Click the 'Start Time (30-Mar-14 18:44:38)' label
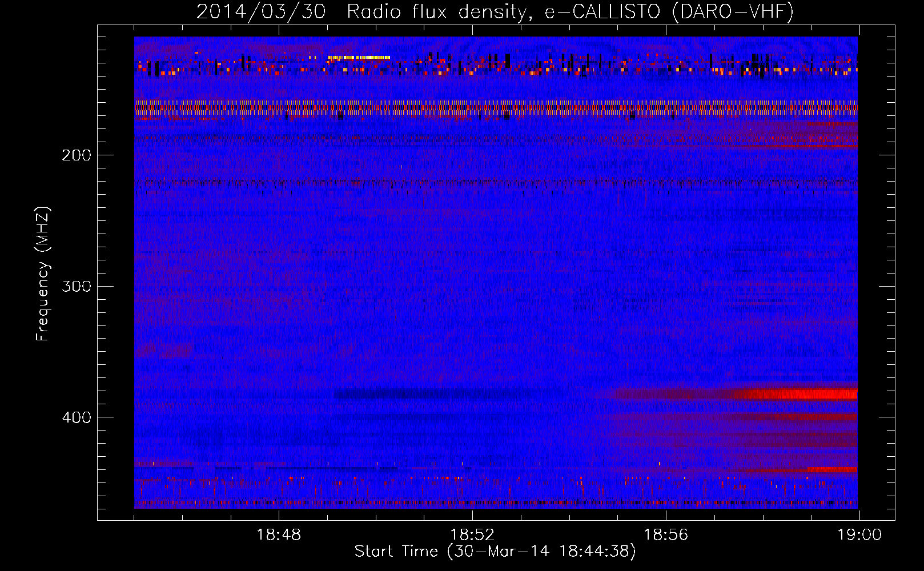The image size is (924, 571). tap(495, 551)
